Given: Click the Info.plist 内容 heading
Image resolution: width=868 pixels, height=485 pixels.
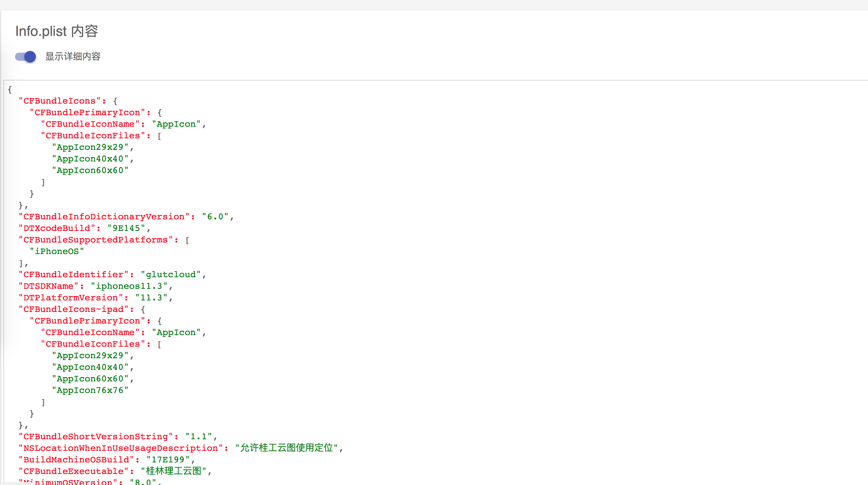Looking at the screenshot, I should click(57, 31).
